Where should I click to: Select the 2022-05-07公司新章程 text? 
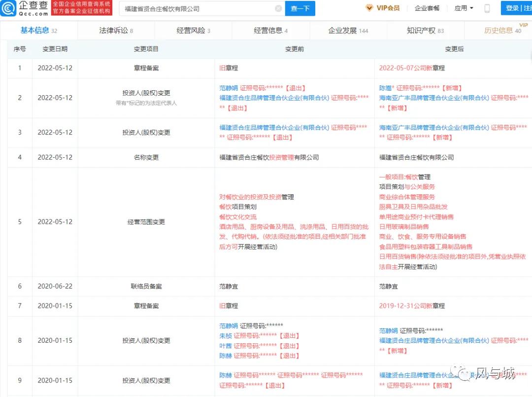(411, 68)
